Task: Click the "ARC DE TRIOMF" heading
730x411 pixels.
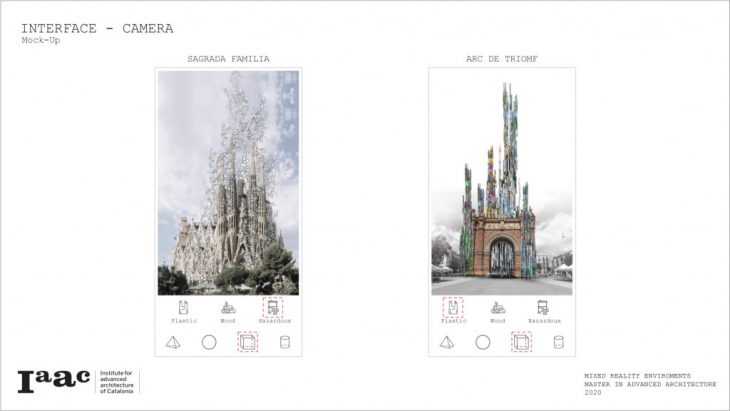Action: (x=502, y=59)
